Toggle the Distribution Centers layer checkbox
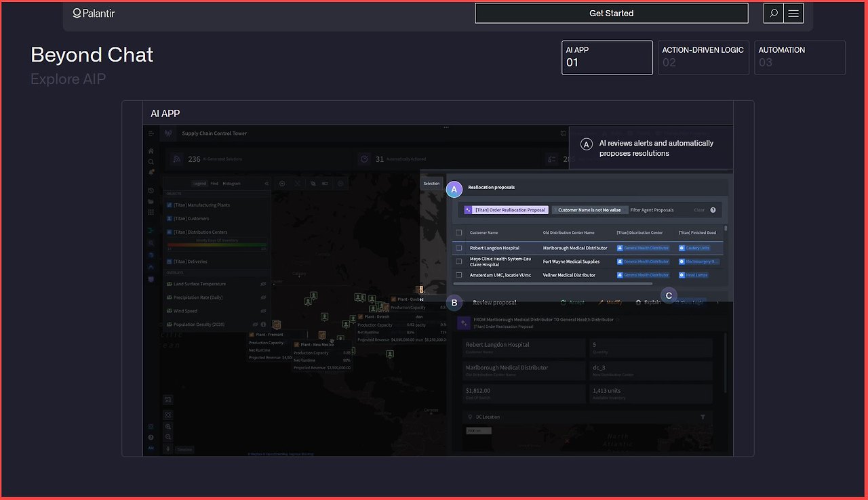Viewport: 868px width, 500px height. pos(170,232)
